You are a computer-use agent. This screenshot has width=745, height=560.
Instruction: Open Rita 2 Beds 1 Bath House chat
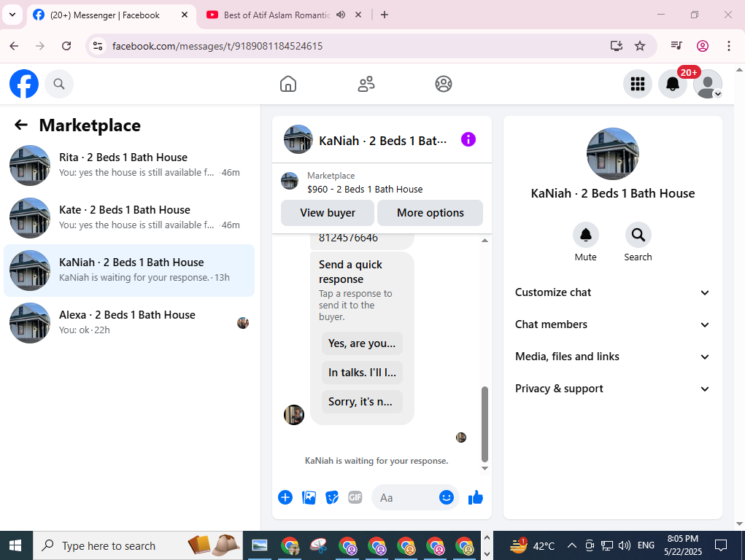pyautogui.click(x=129, y=166)
